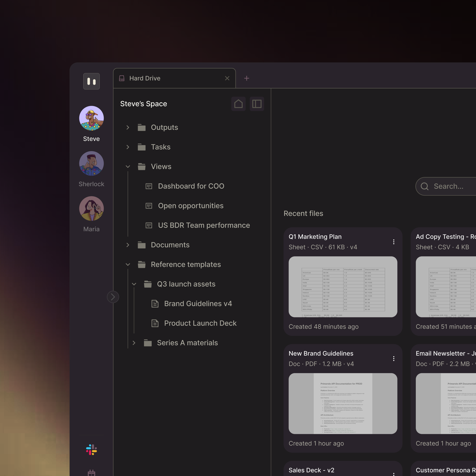Select Maria's avatar
Image resolution: width=476 pixels, height=476 pixels.
click(x=91, y=208)
